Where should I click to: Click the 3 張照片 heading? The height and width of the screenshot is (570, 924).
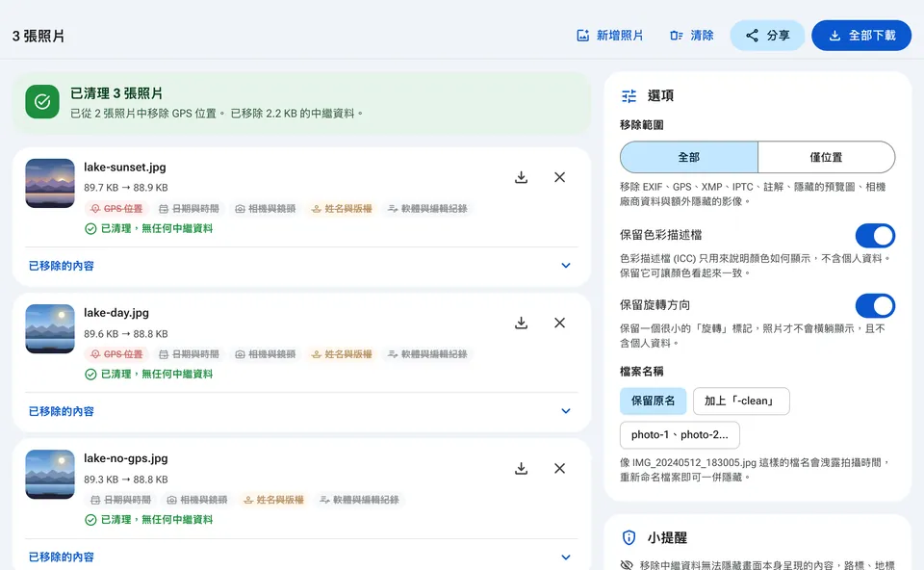tap(38, 36)
